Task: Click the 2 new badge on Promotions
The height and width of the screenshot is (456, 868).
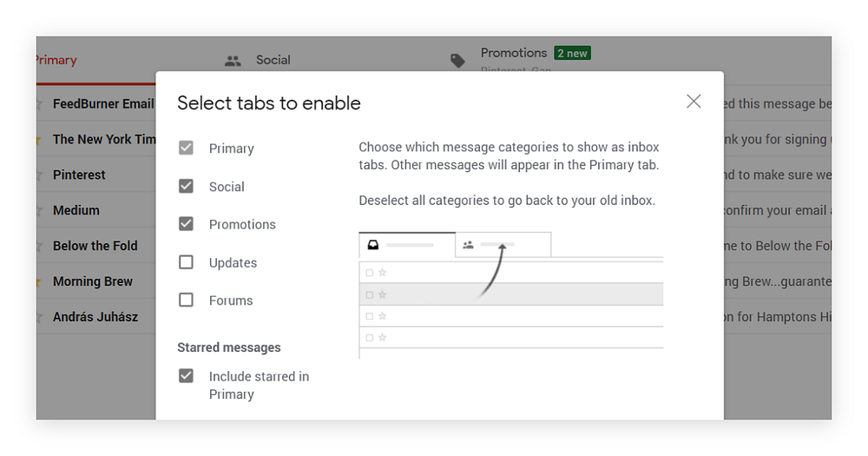Action: (x=572, y=53)
